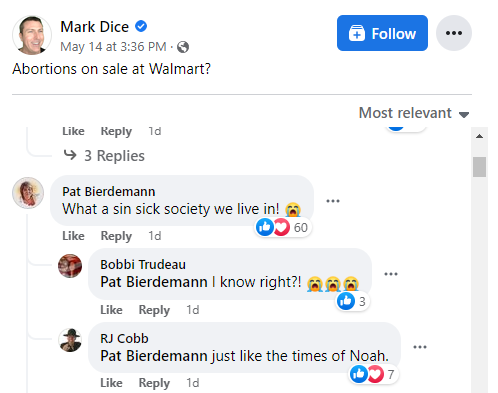498x393 pixels.
Task: Like Bobbi Trudeau's reply
Action: [111, 310]
